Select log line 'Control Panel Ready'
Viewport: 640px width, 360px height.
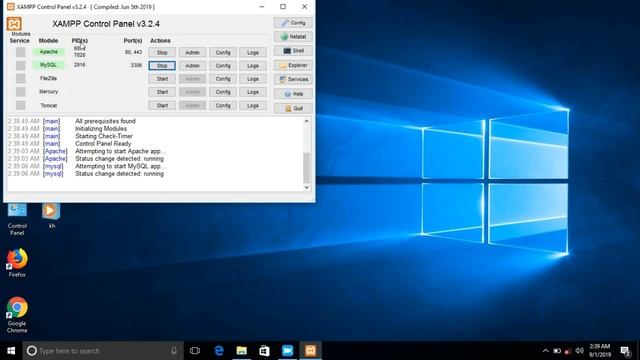(103, 144)
